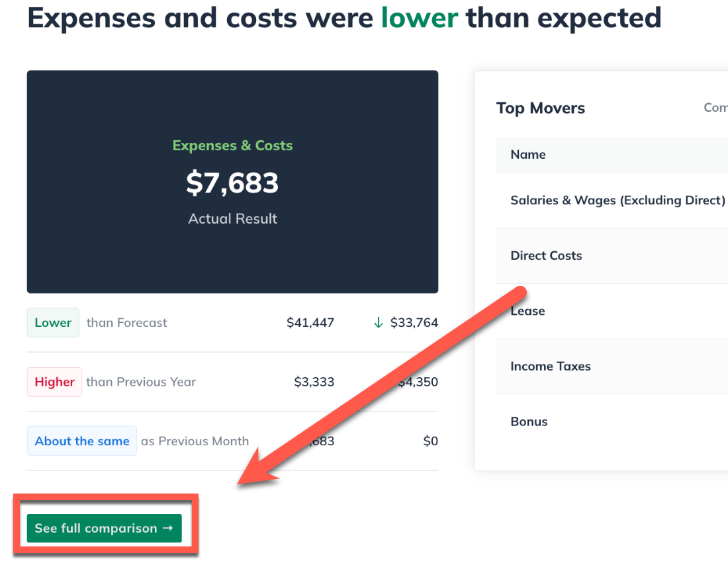The height and width of the screenshot is (561, 728).
Task: Select the Bonus row in Top Movers
Action: pos(529,421)
